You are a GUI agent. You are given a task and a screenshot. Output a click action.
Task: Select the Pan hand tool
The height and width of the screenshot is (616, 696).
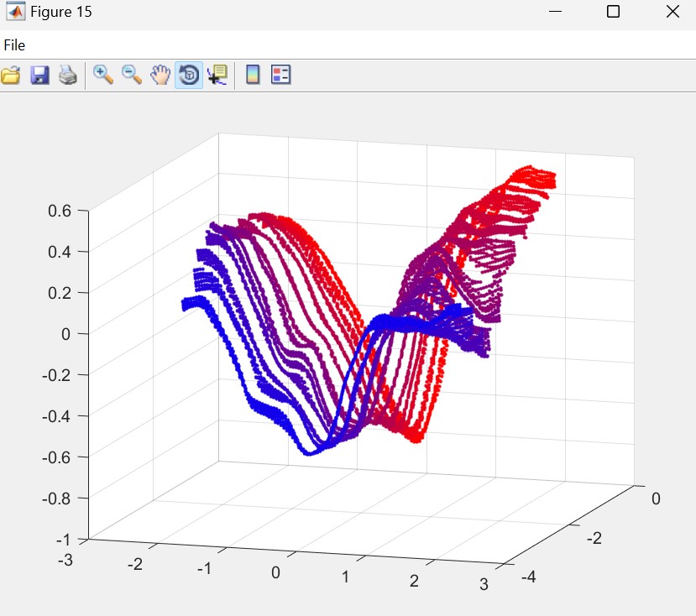pyautogui.click(x=160, y=76)
